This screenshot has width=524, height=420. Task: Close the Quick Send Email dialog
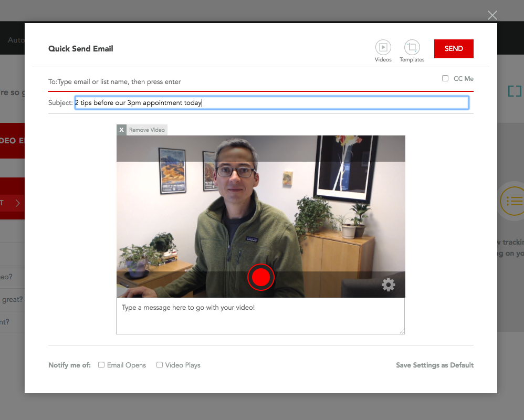coord(492,15)
